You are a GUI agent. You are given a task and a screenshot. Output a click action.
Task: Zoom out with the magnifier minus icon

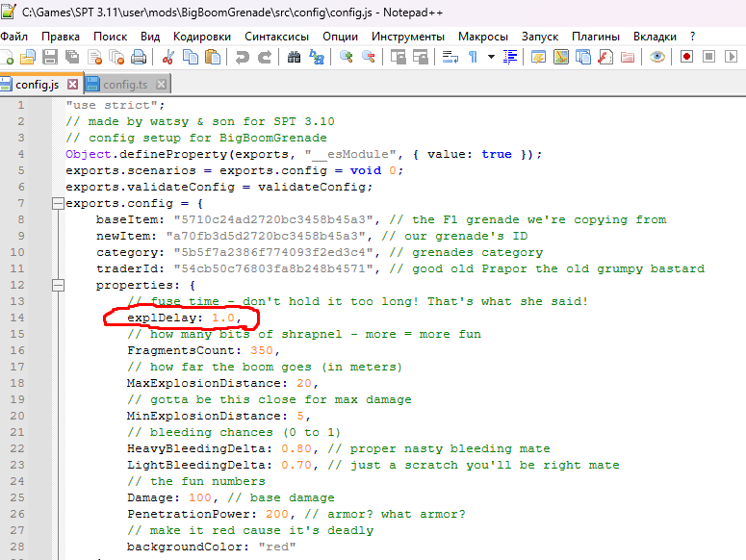pyautogui.click(x=369, y=57)
